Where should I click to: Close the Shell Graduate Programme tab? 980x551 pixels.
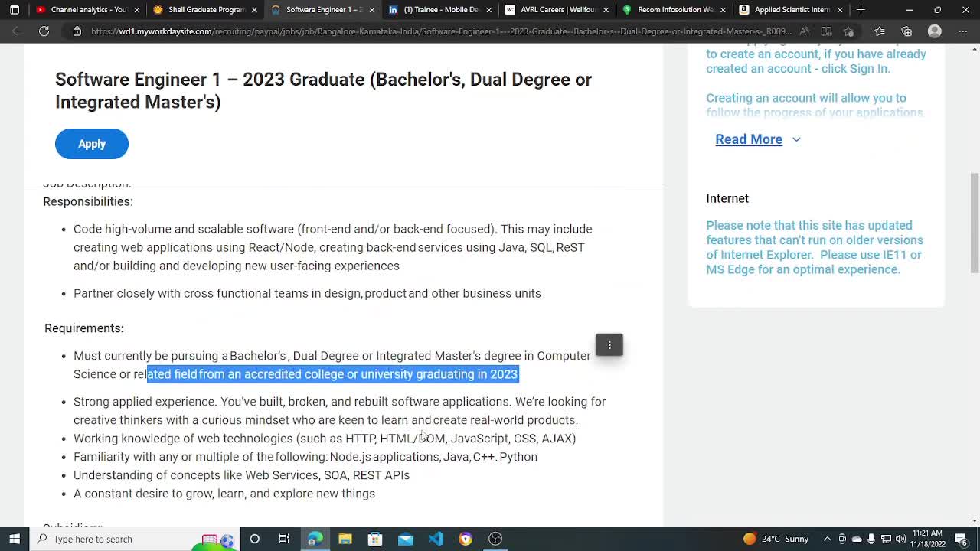254,10
